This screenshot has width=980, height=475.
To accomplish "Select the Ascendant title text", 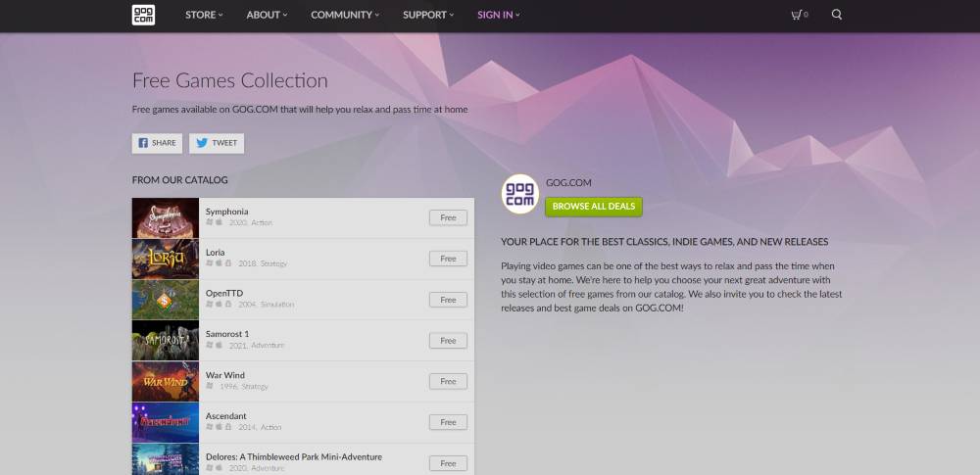I will (x=226, y=416).
